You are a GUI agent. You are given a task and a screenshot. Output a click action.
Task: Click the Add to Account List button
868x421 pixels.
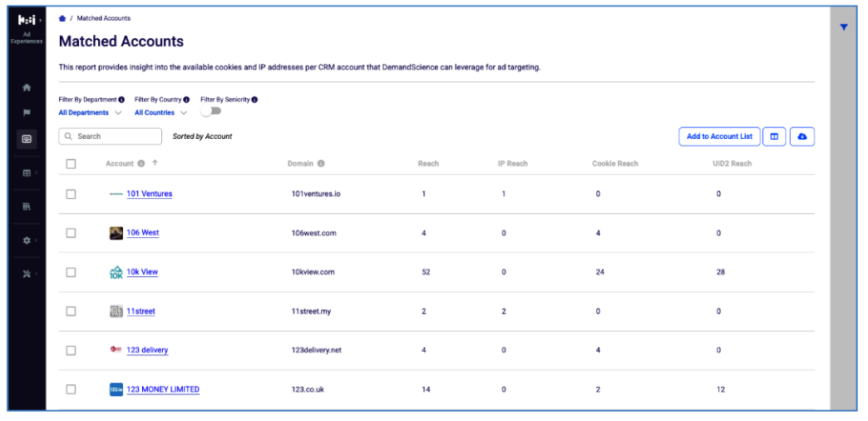[x=720, y=136]
